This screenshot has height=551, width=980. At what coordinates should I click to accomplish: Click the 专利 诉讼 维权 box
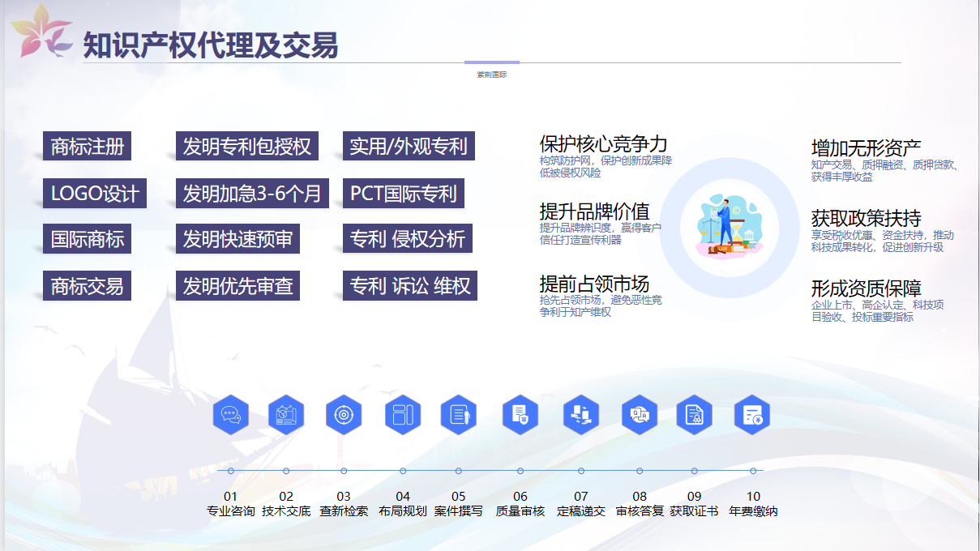(409, 286)
